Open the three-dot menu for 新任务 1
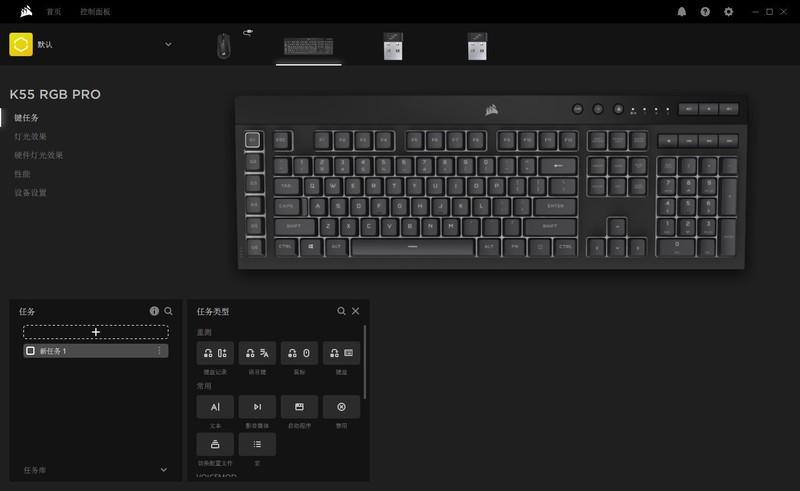 [x=159, y=351]
